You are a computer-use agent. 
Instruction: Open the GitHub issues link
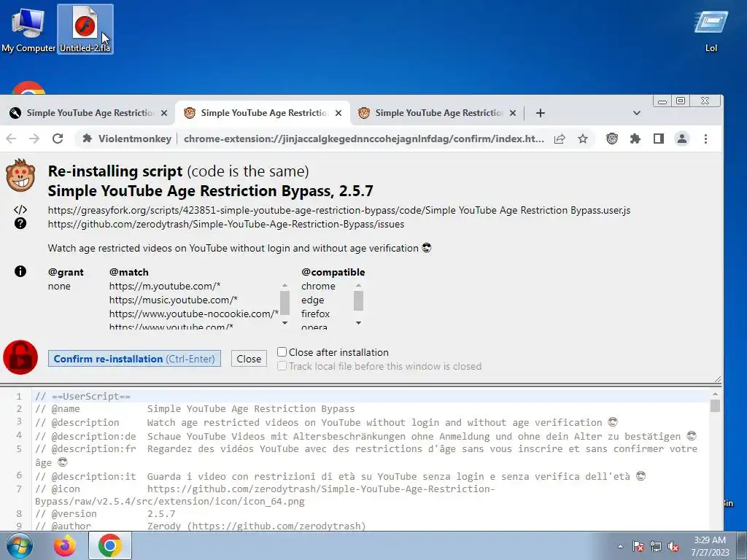226,224
